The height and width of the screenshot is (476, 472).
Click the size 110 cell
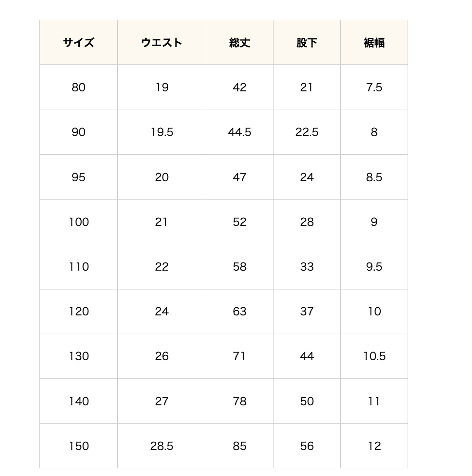pyautogui.click(x=78, y=267)
